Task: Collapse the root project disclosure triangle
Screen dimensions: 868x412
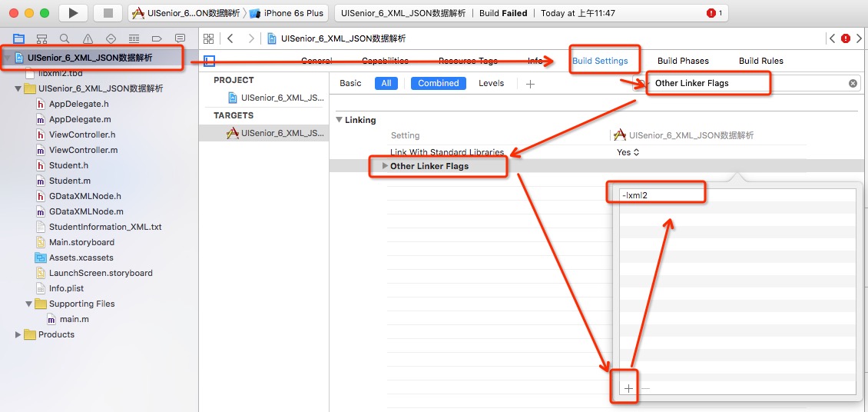Action: point(8,57)
